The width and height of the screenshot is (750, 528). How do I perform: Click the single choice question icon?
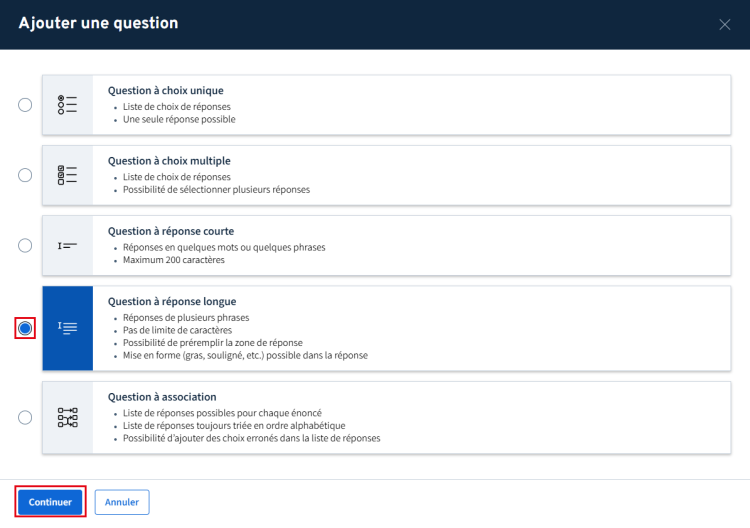point(67,105)
